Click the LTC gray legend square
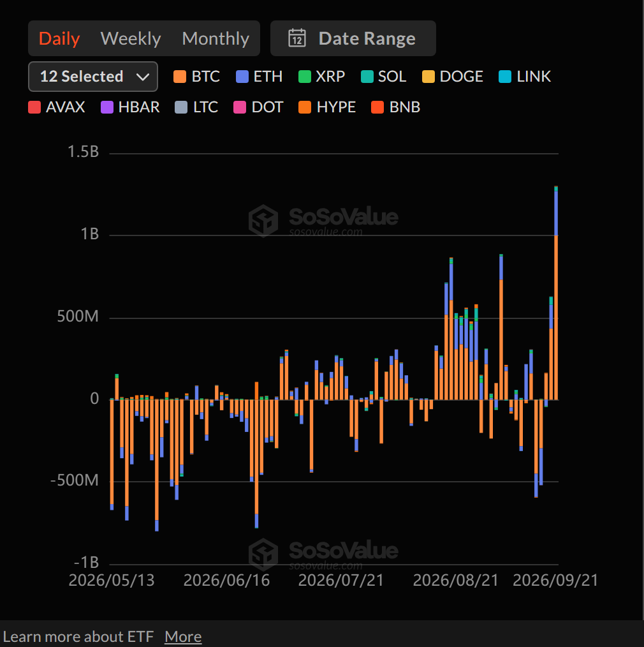 (181, 107)
